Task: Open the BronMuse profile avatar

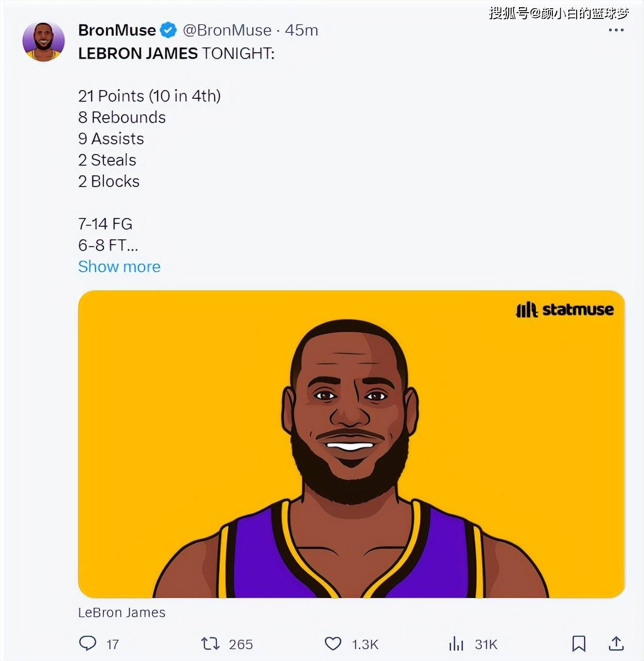Action: [44, 41]
